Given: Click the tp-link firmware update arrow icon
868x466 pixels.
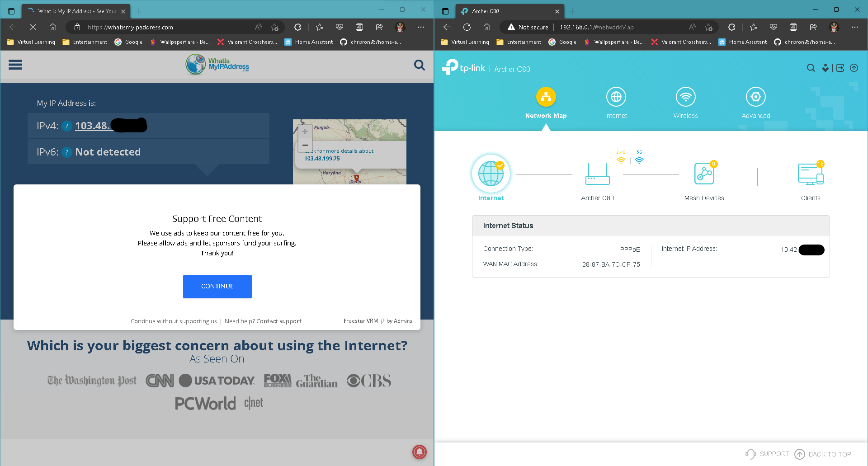Looking at the screenshot, I should click(854, 68).
